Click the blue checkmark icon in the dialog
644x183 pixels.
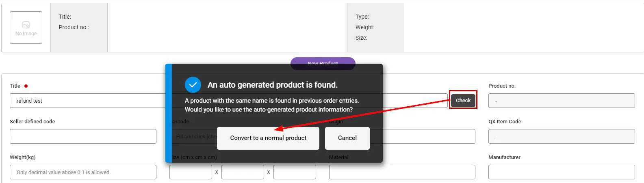[193, 85]
